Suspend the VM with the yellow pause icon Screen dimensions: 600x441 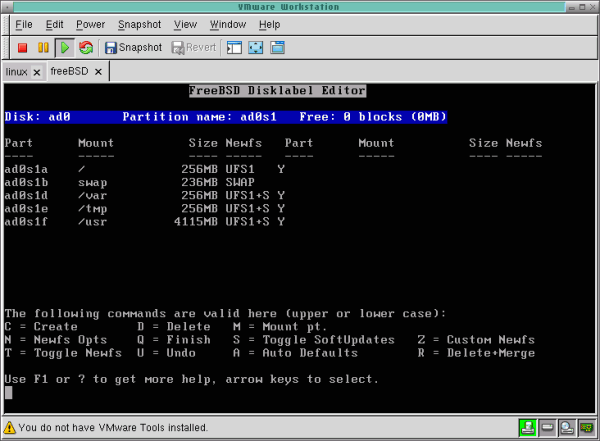click(x=43, y=48)
